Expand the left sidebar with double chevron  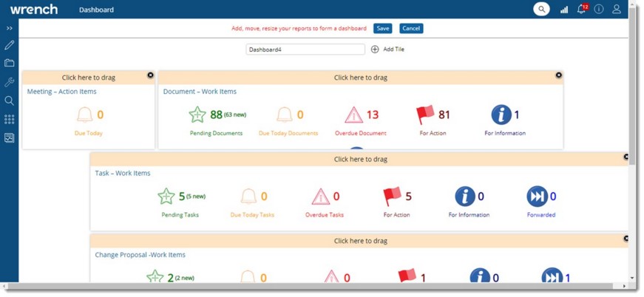tap(10, 28)
